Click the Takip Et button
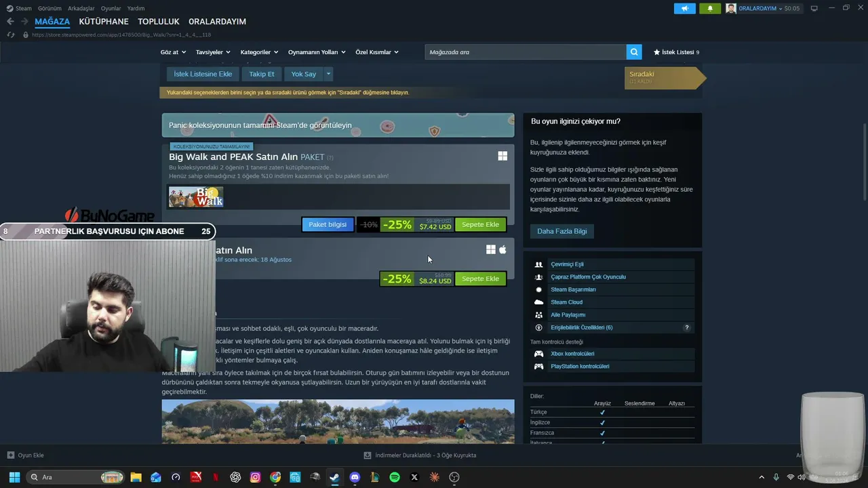Image resolution: width=868 pixels, height=488 pixels. [x=262, y=74]
